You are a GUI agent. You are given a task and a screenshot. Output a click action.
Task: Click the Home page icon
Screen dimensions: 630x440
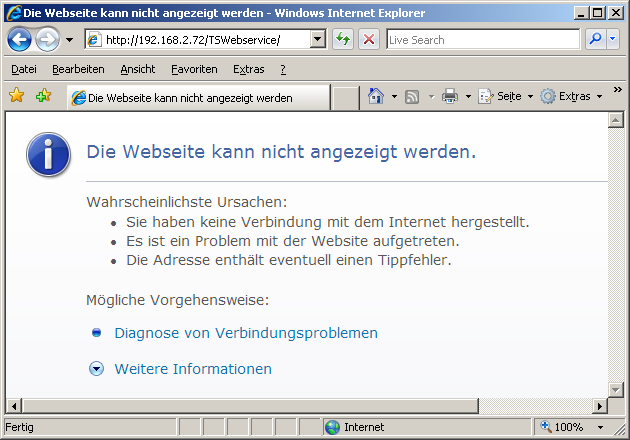pyautogui.click(x=376, y=97)
